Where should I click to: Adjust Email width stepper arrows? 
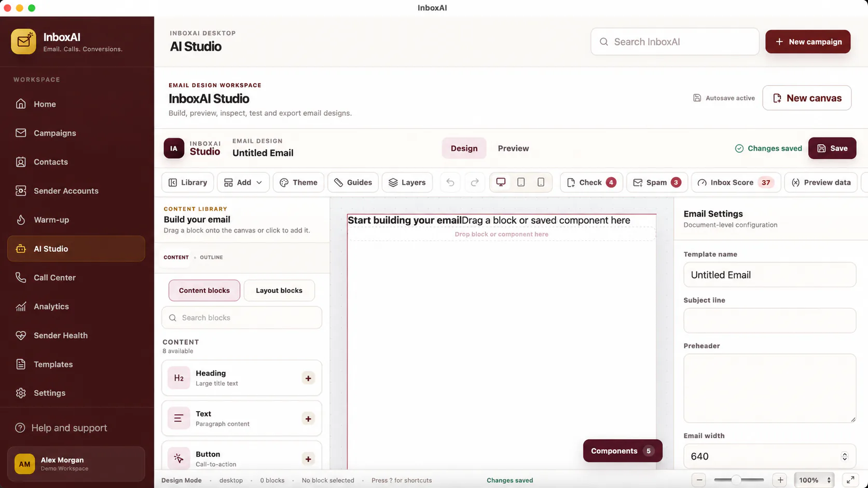click(x=845, y=456)
